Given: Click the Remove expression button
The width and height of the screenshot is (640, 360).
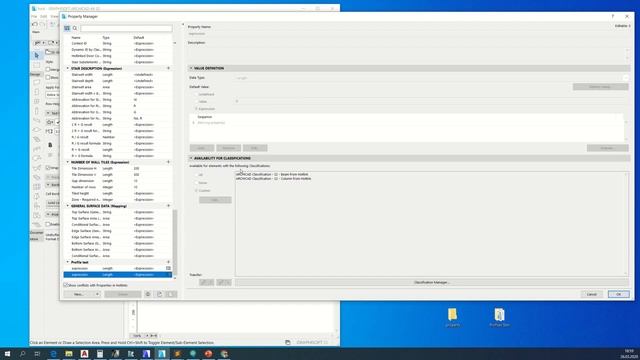Looking at the screenshot, I should [229, 148].
